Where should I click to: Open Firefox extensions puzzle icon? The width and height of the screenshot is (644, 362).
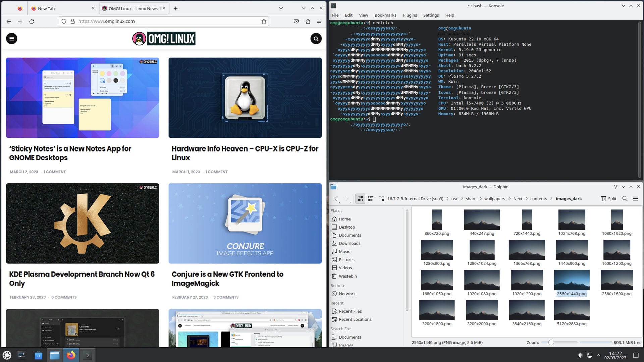tap(308, 21)
